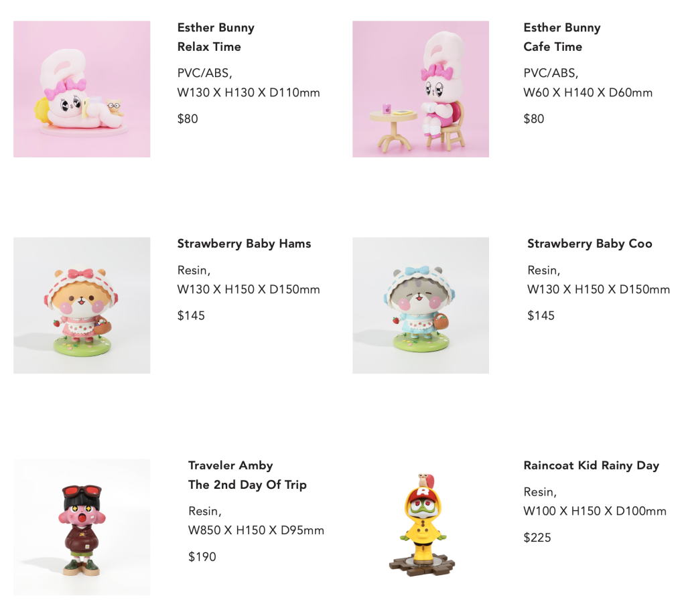Select the $225 price for Raincoat Kid
Viewport: 686px width, 616px height.
tap(537, 538)
